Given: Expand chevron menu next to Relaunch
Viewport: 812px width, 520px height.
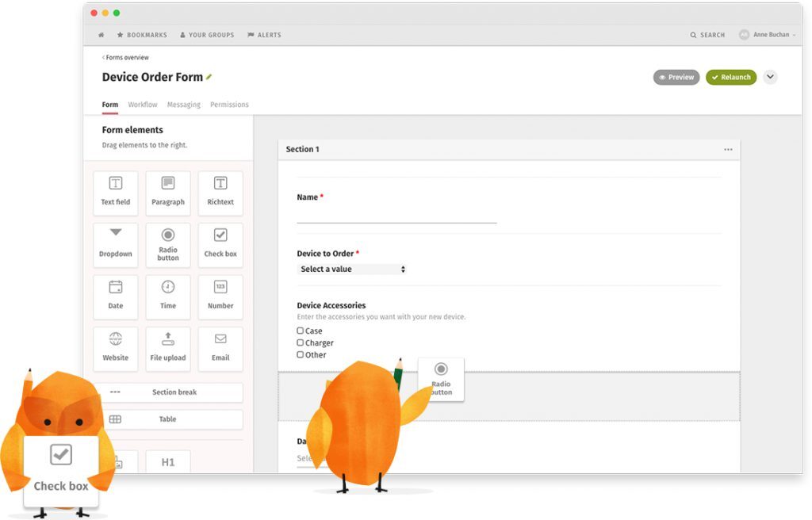Looking at the screenshot, I should tap(770, 77).
